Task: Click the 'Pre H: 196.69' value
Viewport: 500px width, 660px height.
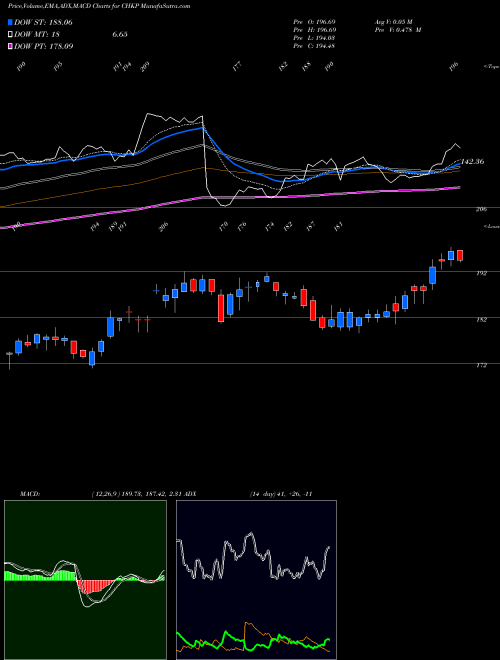Action: pyautogui.click(x=314, y=30)
